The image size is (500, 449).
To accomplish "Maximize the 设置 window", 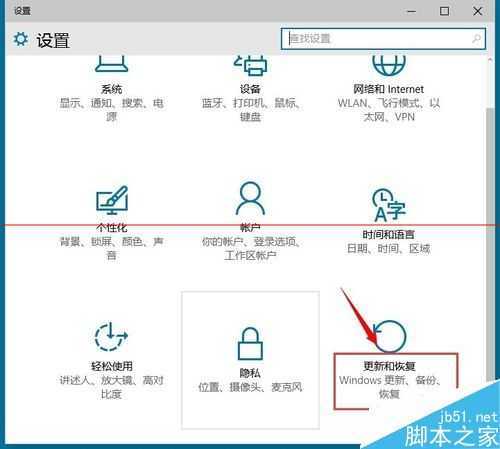I will (x=444, y=11).
